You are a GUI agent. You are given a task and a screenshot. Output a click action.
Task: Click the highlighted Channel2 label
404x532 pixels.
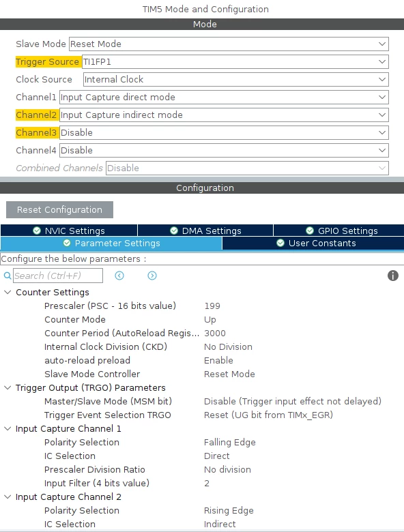pos(36,115)
